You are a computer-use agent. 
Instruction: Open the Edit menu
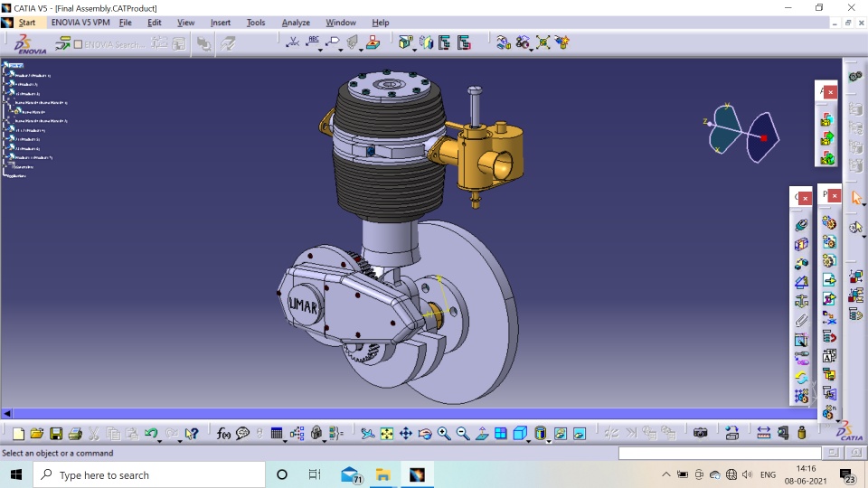click(154, 23)
